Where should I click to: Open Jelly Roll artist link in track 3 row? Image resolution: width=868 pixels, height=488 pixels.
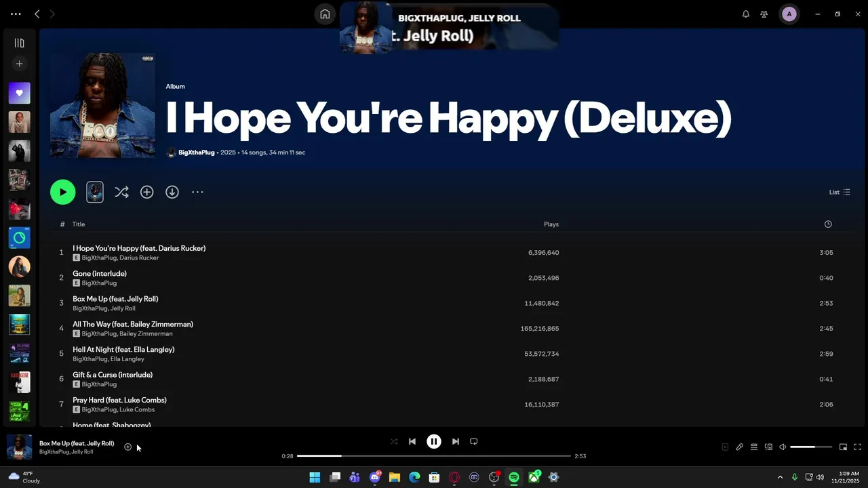pyautogui.click(x=123, y=308)
